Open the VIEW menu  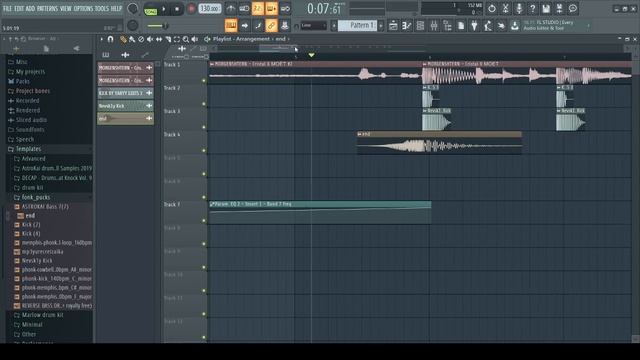click(66, 9)
